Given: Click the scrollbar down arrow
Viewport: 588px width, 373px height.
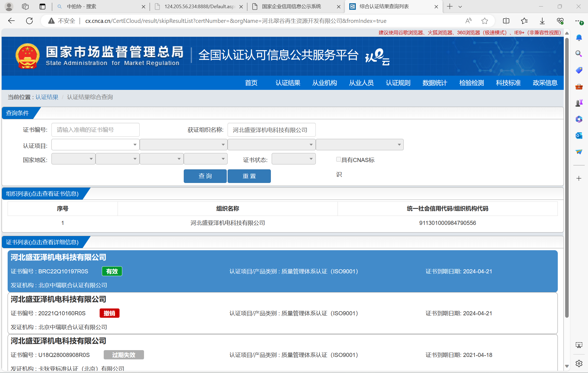Looking at the screenshot, I should 567,366.
